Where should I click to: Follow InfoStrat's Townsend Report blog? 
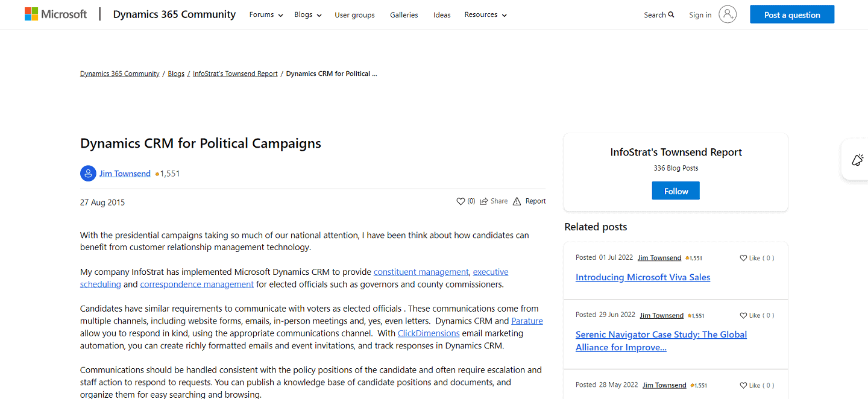point(676,190)
